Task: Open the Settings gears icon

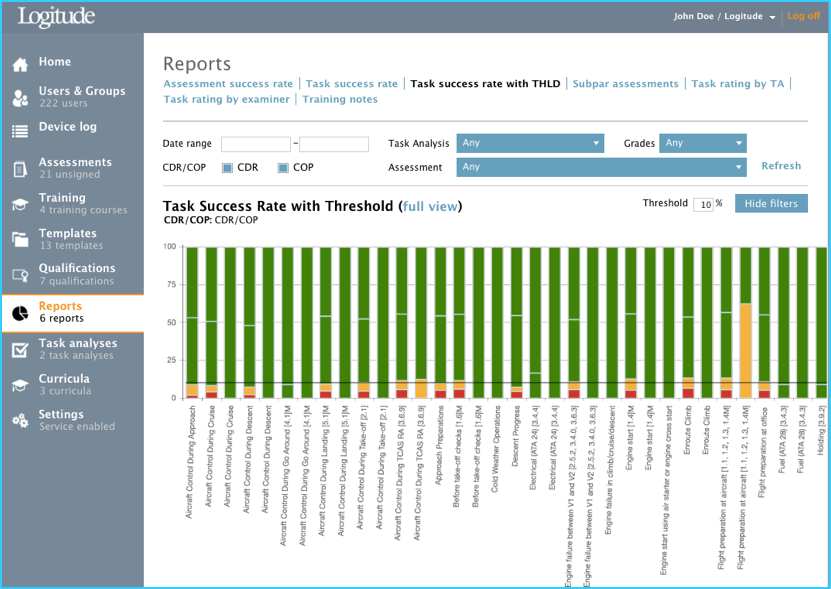Action: [20, 421]
